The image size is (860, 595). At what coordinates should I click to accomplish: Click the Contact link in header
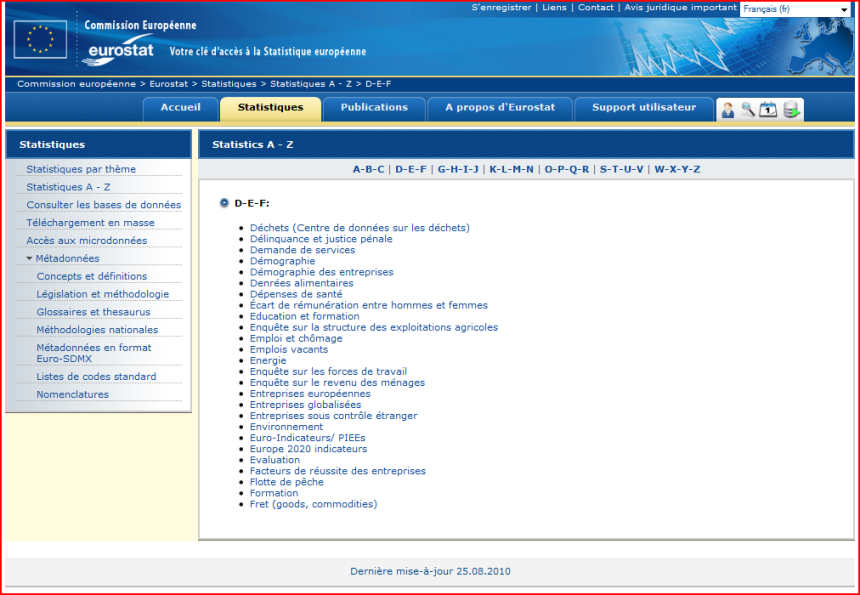(x=596, y=8)
